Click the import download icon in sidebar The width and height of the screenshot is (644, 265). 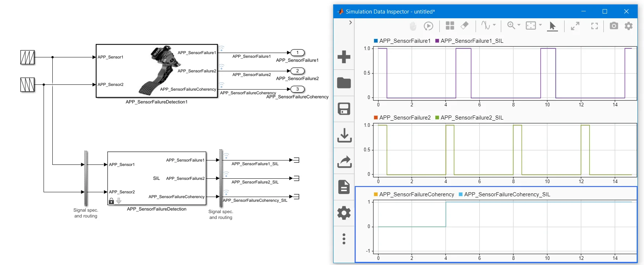tap(344, 135)
